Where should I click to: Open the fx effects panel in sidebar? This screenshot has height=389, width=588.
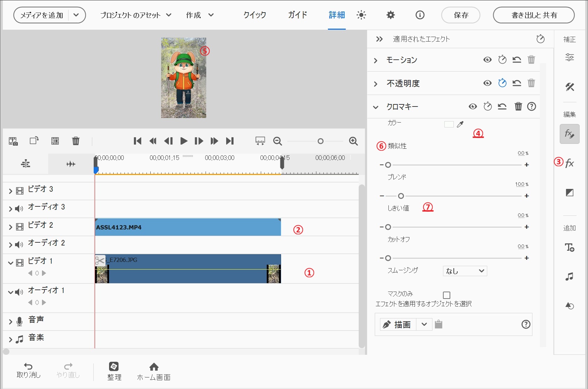tap(569, 163)
